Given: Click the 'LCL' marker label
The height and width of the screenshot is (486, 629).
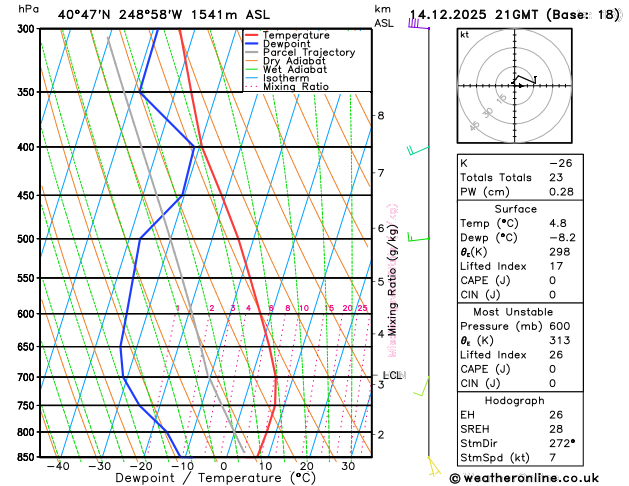Looking at the screenshot, I should click(392, 375).
